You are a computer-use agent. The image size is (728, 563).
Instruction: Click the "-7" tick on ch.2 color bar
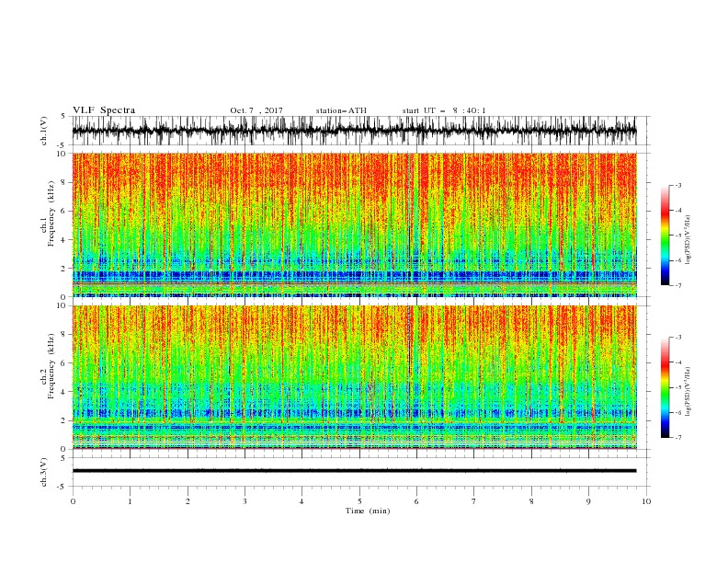678,438
